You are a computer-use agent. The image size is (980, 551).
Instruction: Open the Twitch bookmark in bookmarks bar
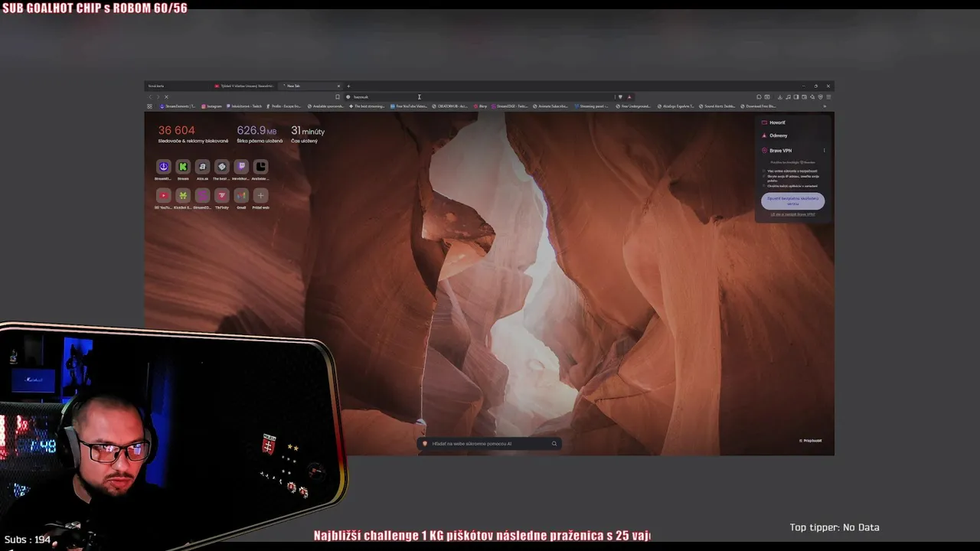point(244,106)
